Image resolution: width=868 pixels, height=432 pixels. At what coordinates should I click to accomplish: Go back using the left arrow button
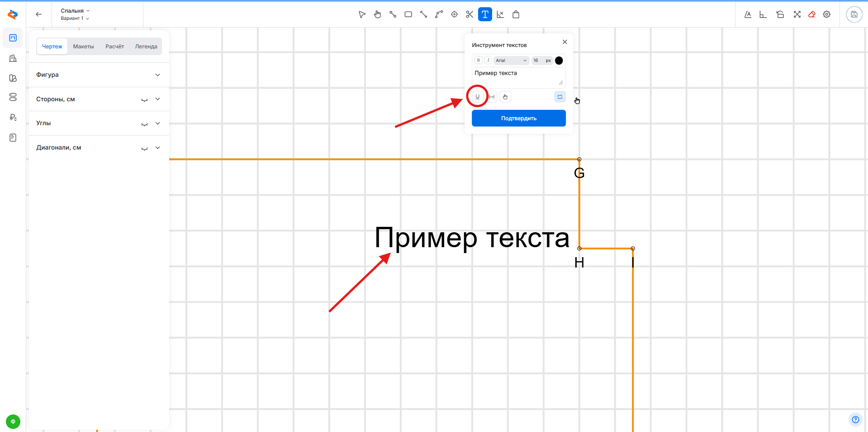click(x=39, y=14)
